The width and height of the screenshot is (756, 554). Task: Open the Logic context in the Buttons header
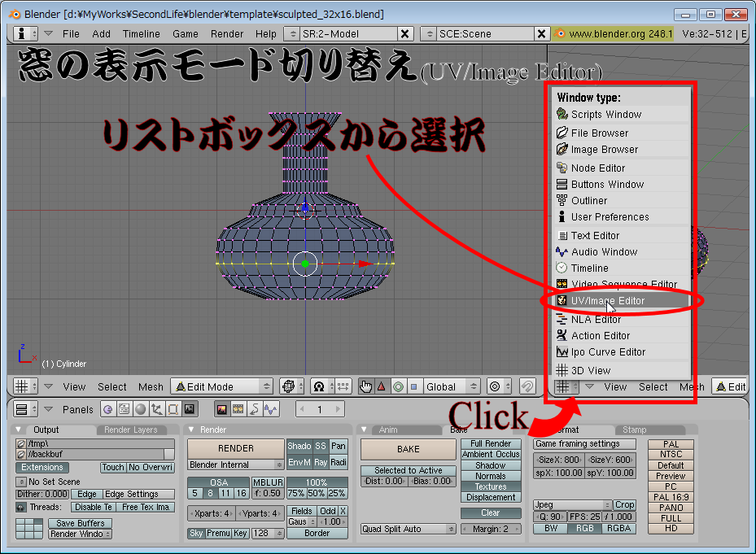(108, 409)
